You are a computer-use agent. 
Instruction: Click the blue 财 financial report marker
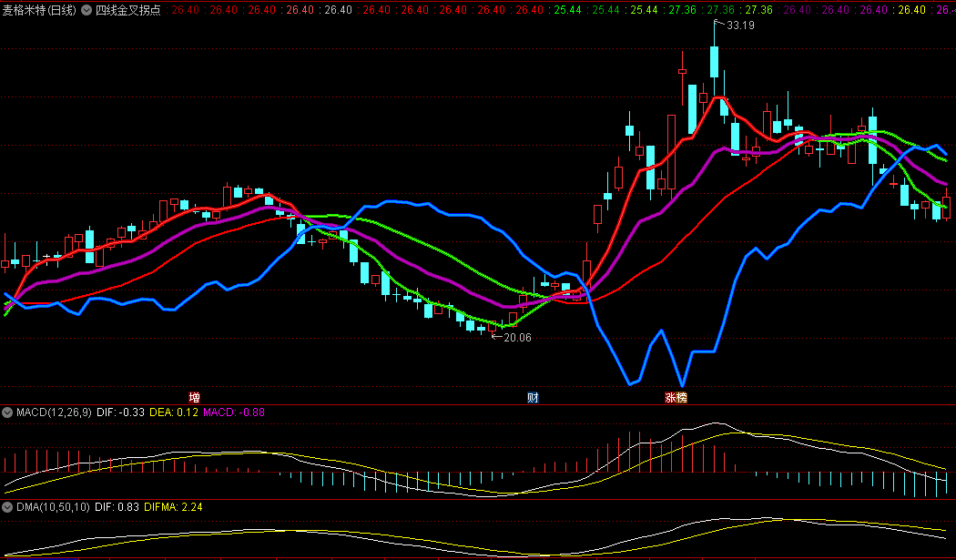pos(533,398)
